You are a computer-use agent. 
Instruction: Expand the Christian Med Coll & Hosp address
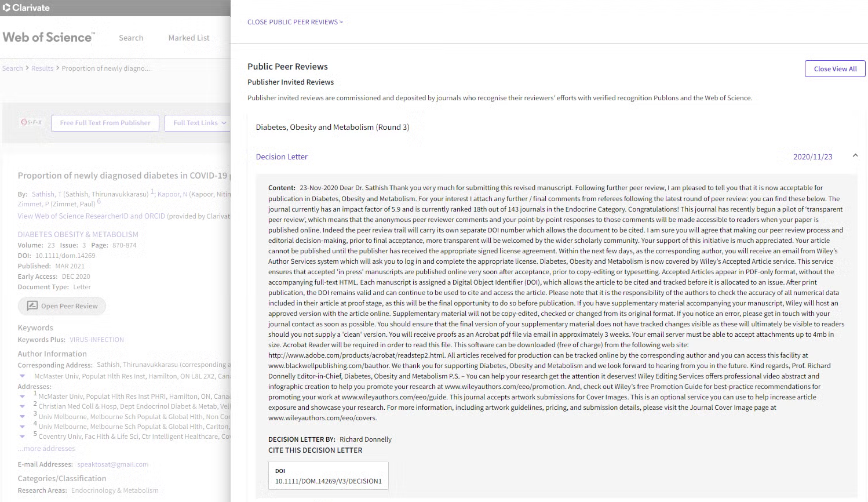tap(22, 406)
